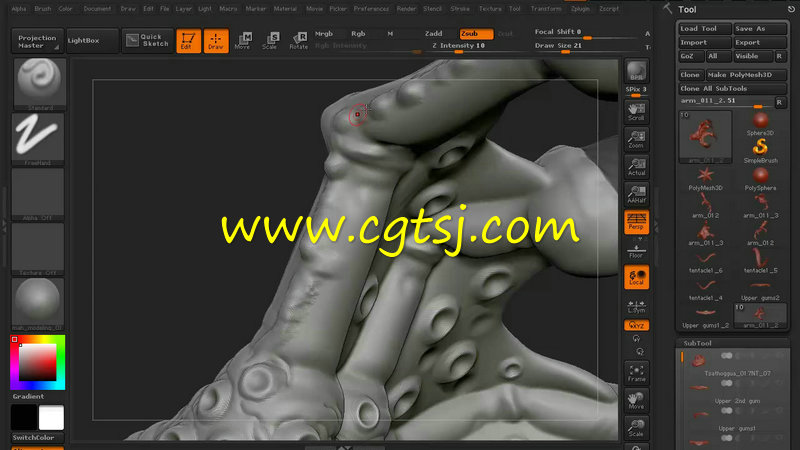The image size is (800, 450).
Task: Open the Alpha Off selector
Action: (38, 194)
